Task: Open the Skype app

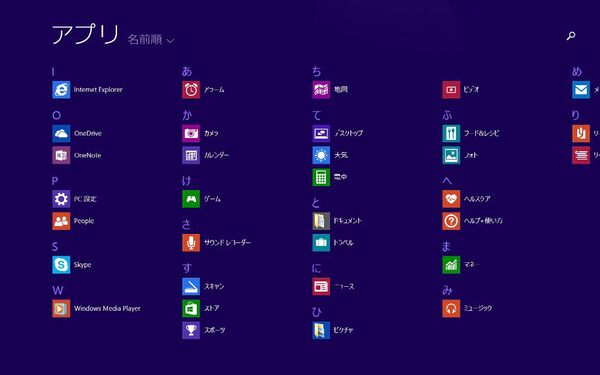Action: pos(72,264)
